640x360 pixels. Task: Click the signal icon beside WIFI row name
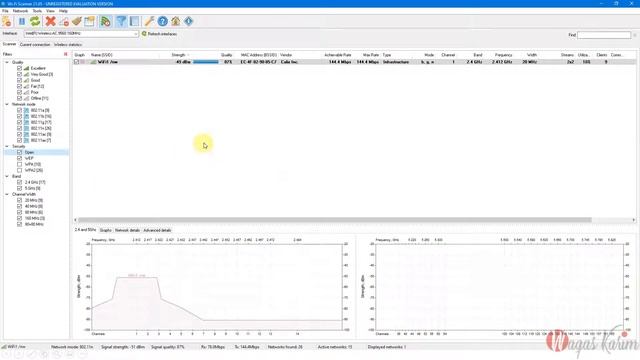(x=93, y=62)
